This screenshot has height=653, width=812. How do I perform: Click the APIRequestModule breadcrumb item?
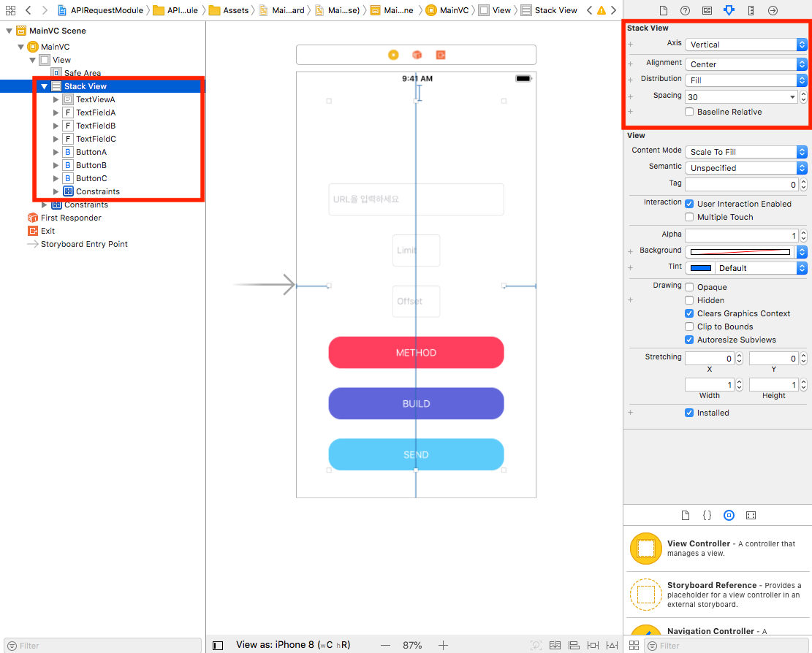[101, 10]
